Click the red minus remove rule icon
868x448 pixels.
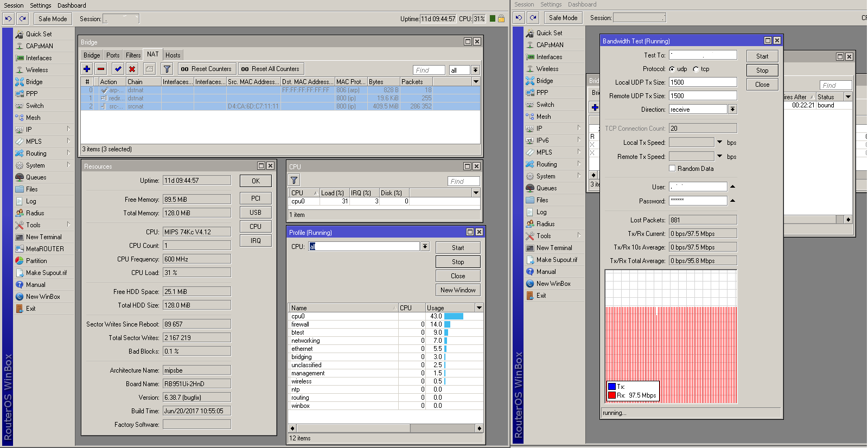coord(101,69)
